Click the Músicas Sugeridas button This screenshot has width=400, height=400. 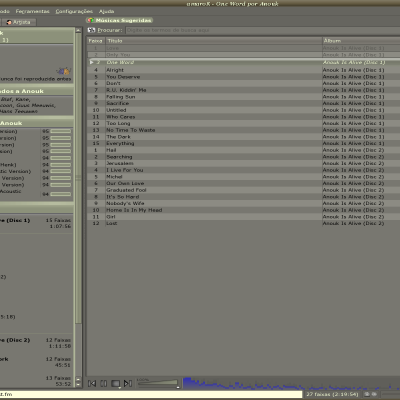(x=119, y=20)
